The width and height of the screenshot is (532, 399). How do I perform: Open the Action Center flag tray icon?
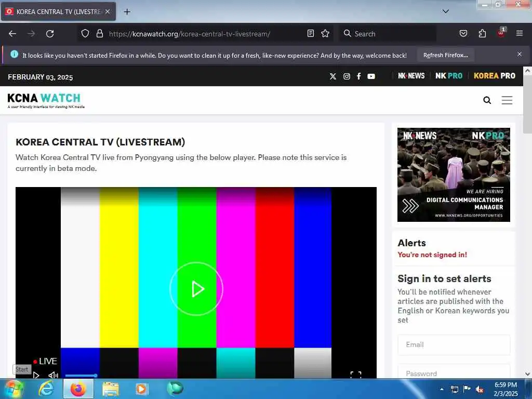(467, 389)
